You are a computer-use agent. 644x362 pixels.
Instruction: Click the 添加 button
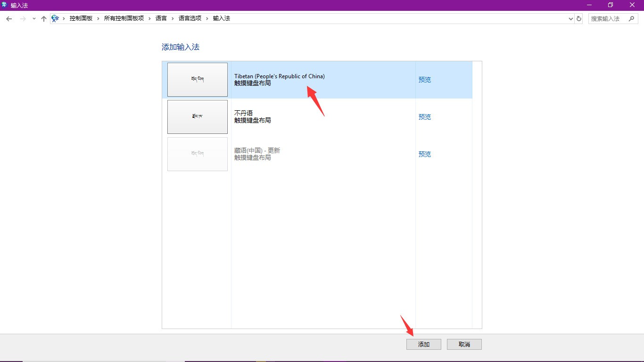tap(423, 344)
